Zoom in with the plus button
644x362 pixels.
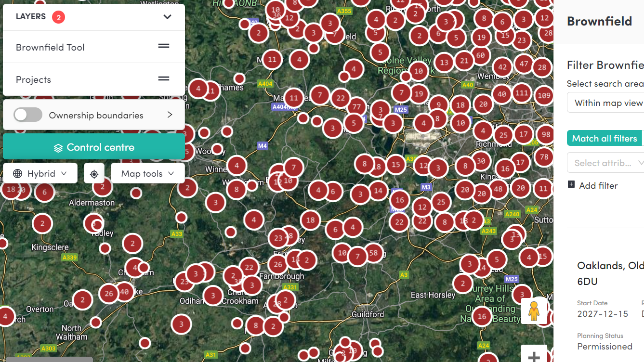(534, 357)
